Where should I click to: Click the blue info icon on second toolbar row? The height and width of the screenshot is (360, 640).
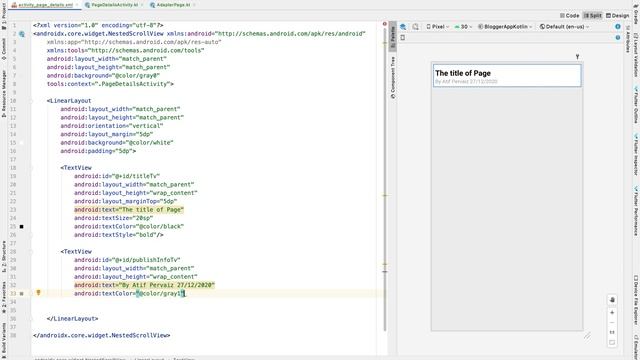click(x=618, y=38)
